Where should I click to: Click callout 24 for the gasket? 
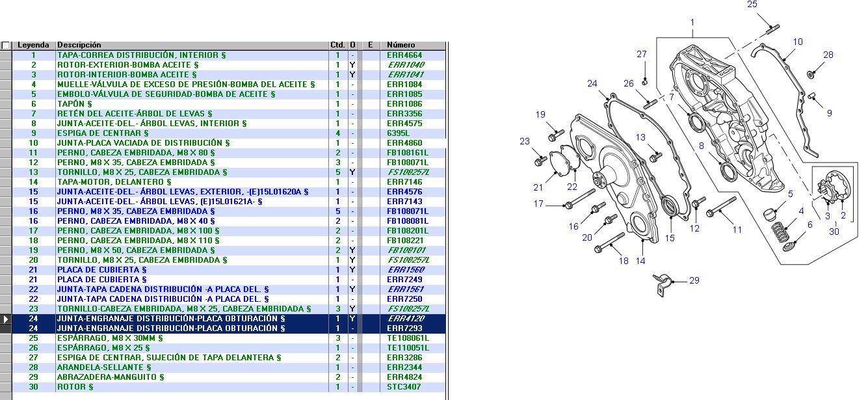click(x=592, y=83)
